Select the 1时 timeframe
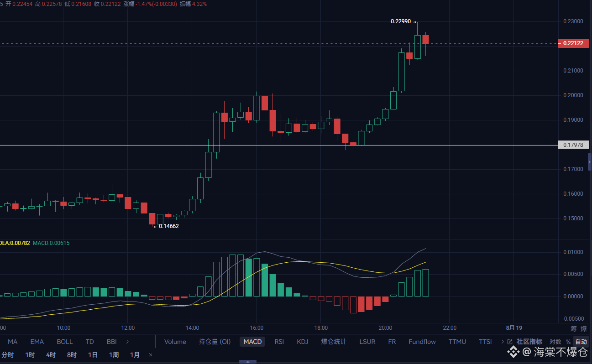Screen dimensions: 592x364 (30, 355)
